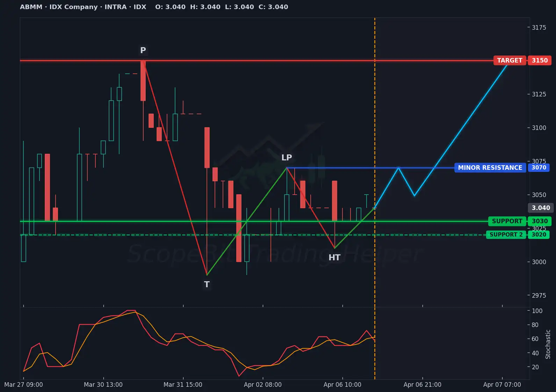Select the Apr 07 07:00 time label
The height and width of the screenshot is (392, 556).
[502, 385]
